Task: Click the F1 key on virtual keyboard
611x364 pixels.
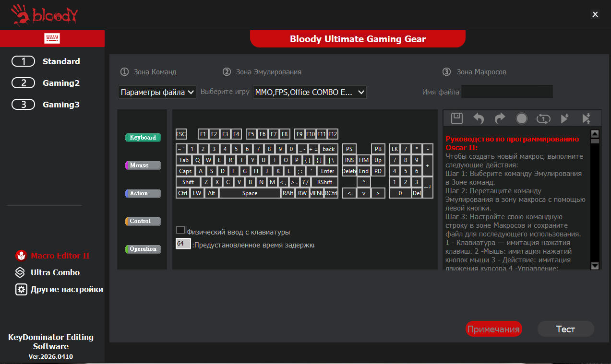Action: [x=203, y=134]
